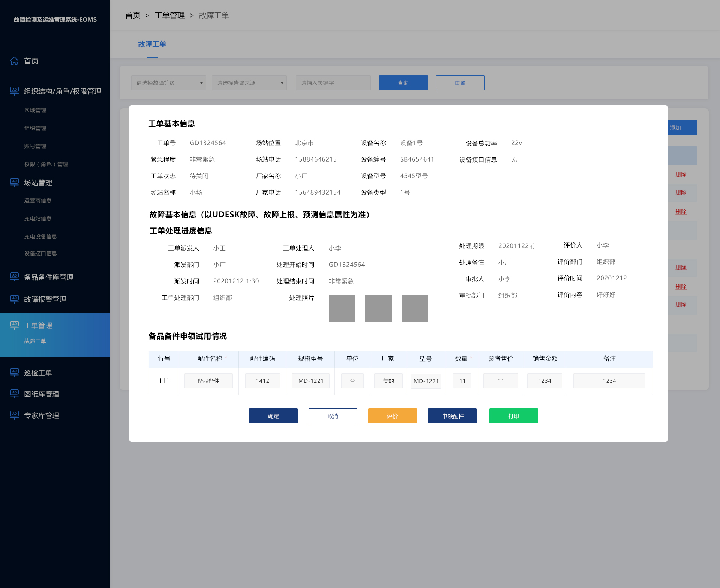Click the 取消 button in dialog
This screenshot has width=720, height=588.
[x=333, y=416]
